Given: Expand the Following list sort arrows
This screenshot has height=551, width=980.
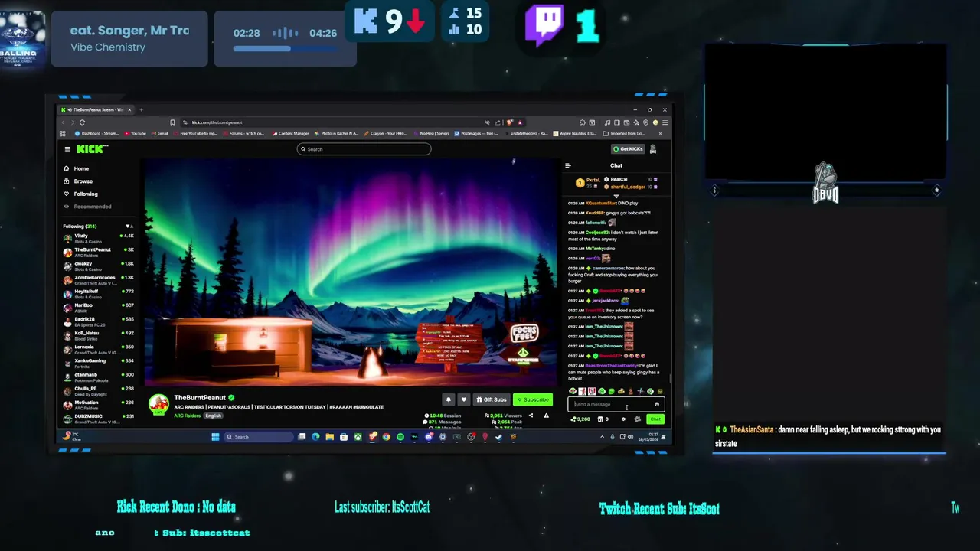Looking at the screenshot, I should (129, 227).
